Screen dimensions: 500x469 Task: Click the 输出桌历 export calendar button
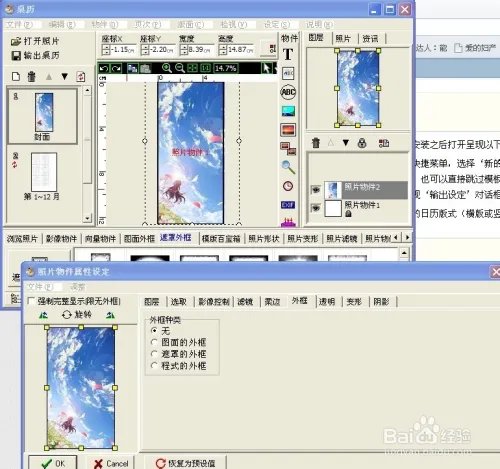coord(35,55)
